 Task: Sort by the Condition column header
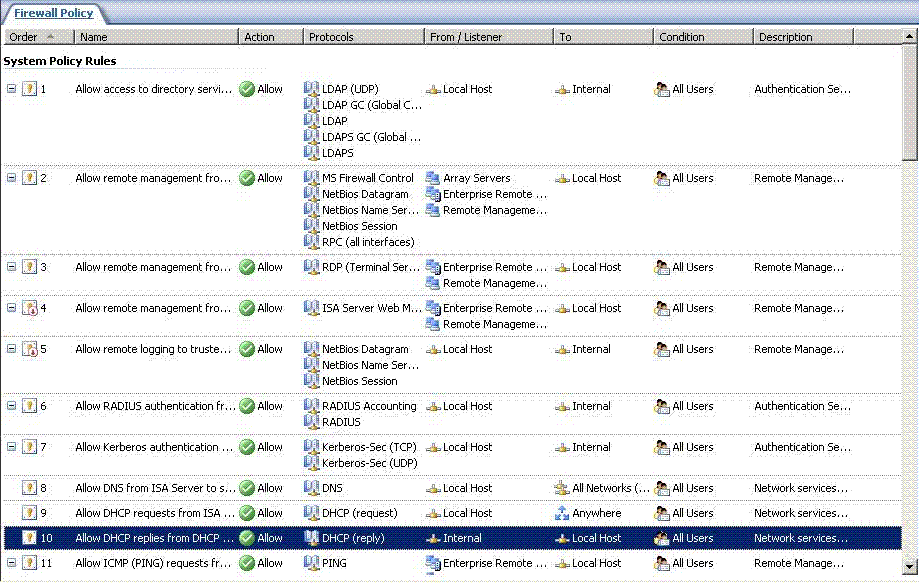[x=703, y=37]
